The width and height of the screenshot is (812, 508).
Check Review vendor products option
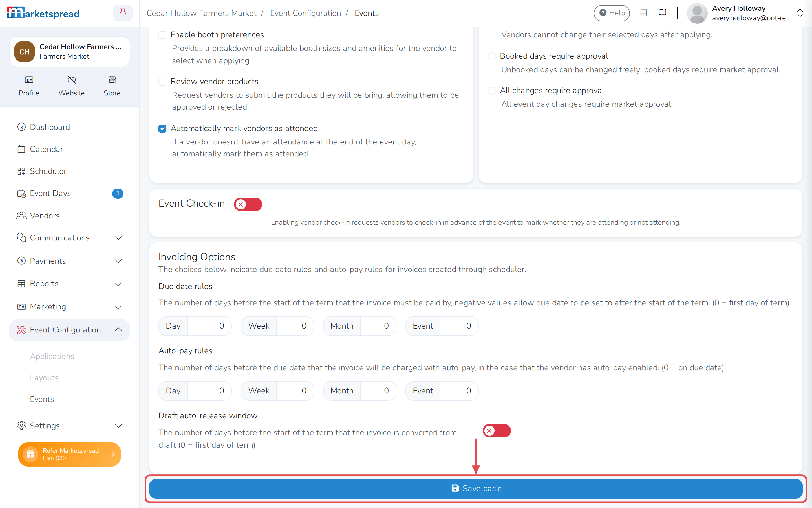click(162, 82)
